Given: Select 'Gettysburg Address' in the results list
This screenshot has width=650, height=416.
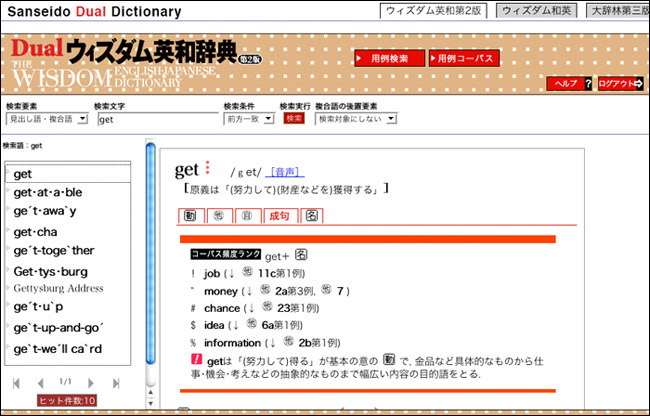Looking at the screenshot, I should pyautogui.click(x=58, y=288).
